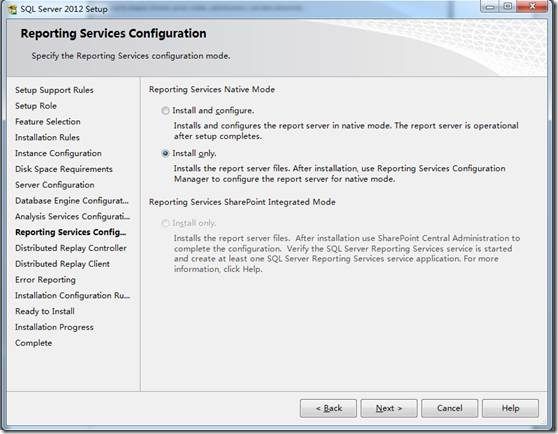Click the 'Installs the report server files' Native Mode description
Image resolution: width=558 pixels, height=434 pixels.
[x=339, y=174]
